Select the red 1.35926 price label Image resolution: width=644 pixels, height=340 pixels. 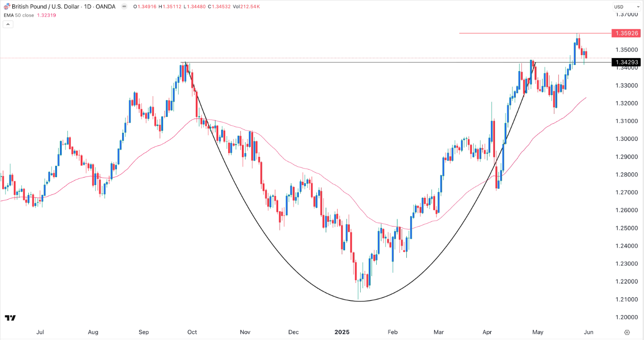click(x=625, y=33)
